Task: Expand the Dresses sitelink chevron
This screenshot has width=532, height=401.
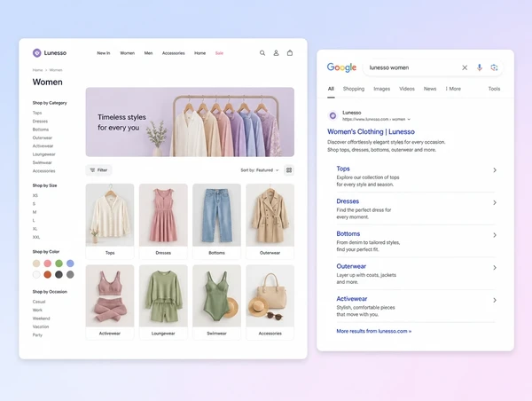Action: coord(495,202)
